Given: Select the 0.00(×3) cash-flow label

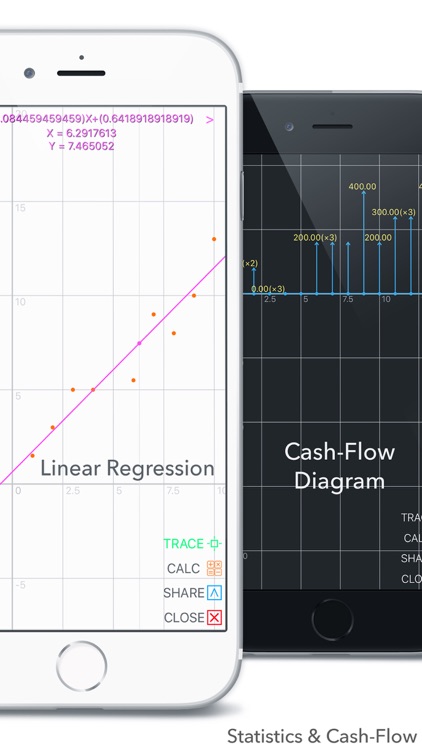Looking at the screenshot, I should [x=268, y=289].
